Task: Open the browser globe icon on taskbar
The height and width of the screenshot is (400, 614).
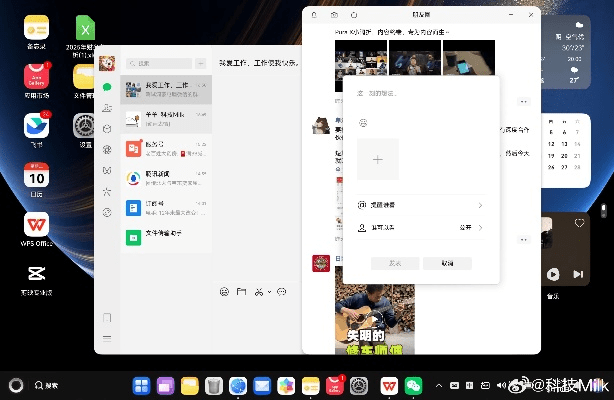Action: 238,386
